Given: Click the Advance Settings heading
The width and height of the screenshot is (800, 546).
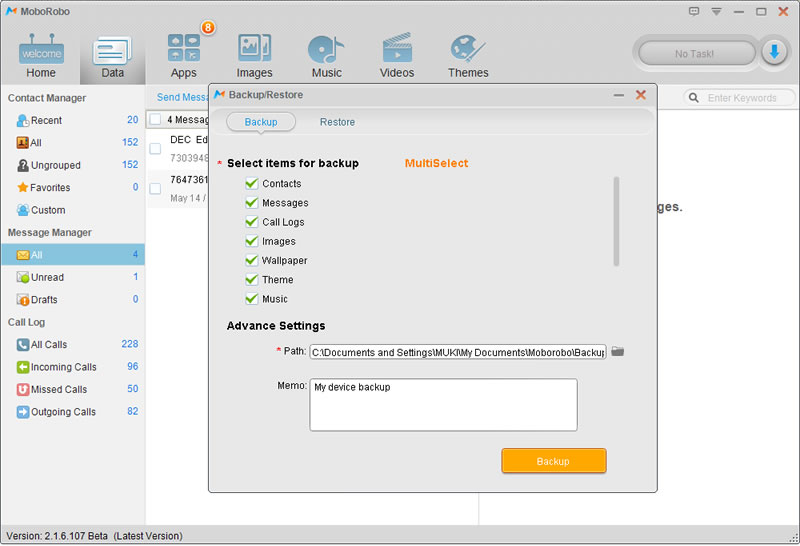Looking at the screenshot, I should pyautogui.click(x=276, y=326).
